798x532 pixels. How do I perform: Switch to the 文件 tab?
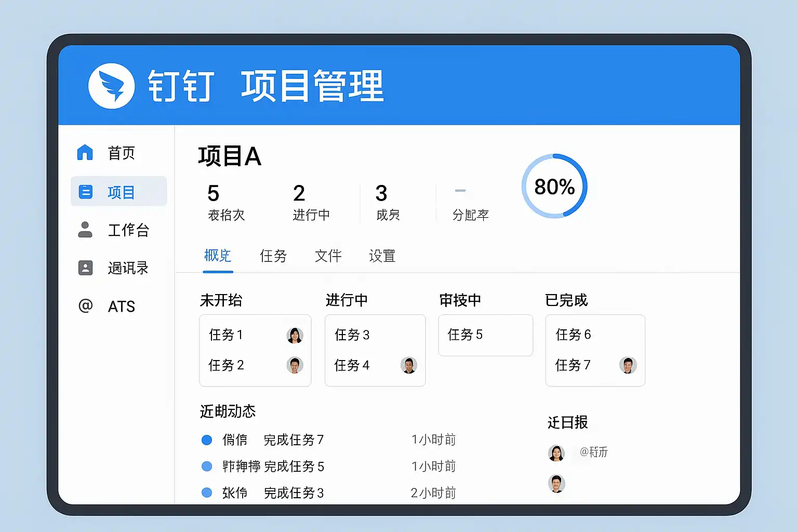click(x=328, y=256)
